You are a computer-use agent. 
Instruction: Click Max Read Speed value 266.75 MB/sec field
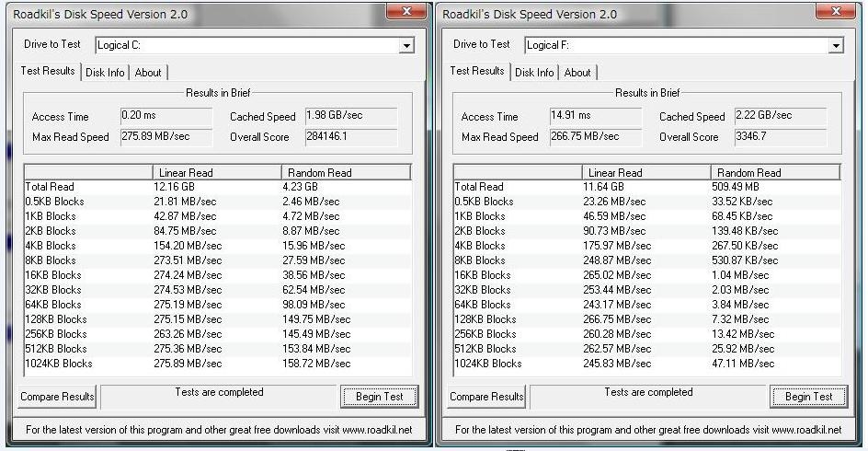pos(596,136)
